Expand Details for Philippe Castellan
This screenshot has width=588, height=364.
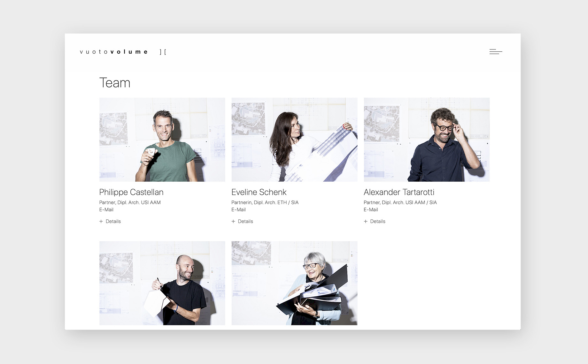click(x=110, y=221)
